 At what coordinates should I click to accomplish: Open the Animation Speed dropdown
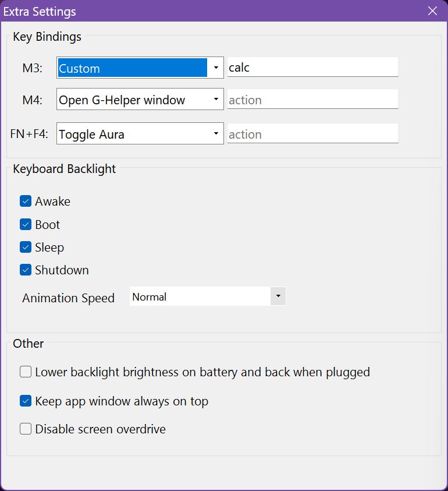(208, 296)
